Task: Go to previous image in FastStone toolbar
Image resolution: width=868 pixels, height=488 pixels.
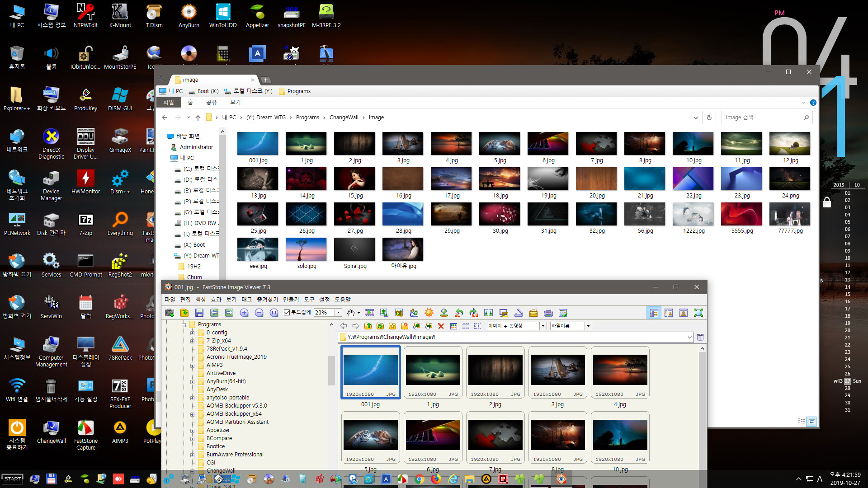Action: click(x=214, y=313)
